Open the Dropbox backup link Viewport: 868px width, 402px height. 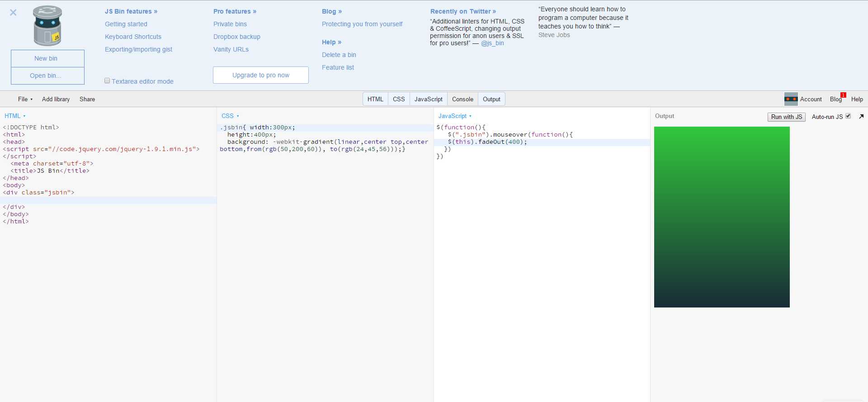pos(237,37)
